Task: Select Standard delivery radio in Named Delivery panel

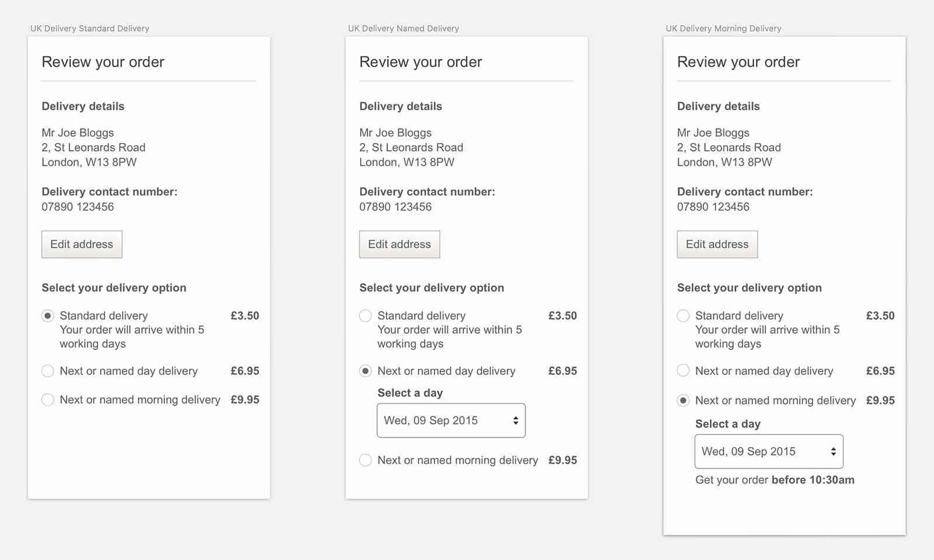Action: click(365, 316)
